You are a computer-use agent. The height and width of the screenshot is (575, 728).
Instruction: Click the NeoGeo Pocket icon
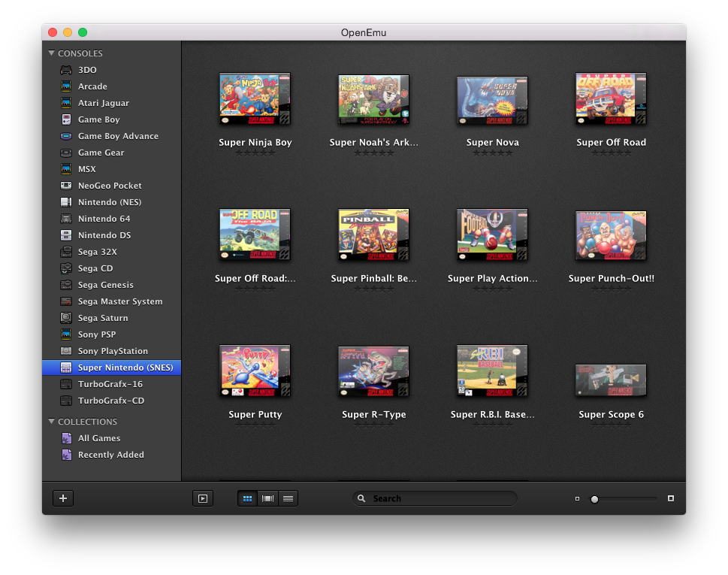(x=66, y=186)
